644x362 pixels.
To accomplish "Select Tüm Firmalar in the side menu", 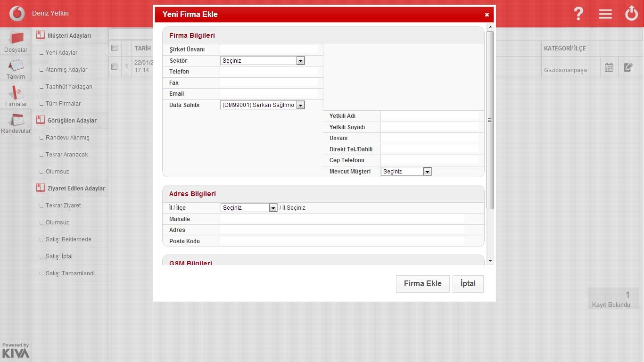I will coord(63,104).
